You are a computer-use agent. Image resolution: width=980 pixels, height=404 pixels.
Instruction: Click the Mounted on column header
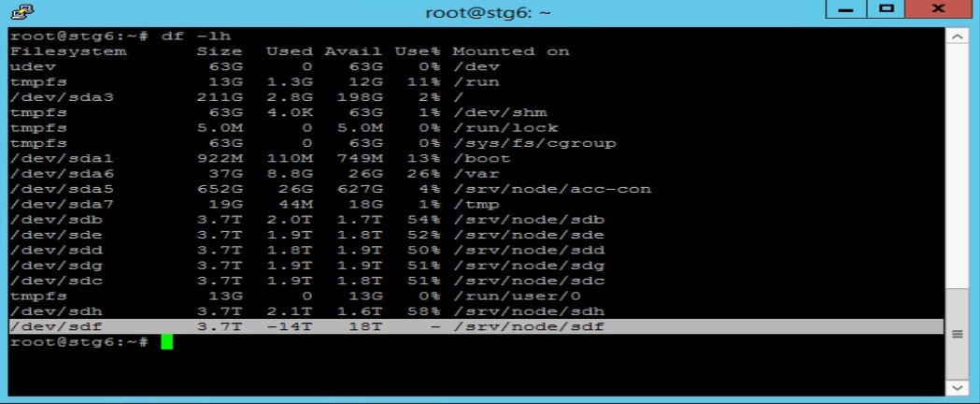511,51
